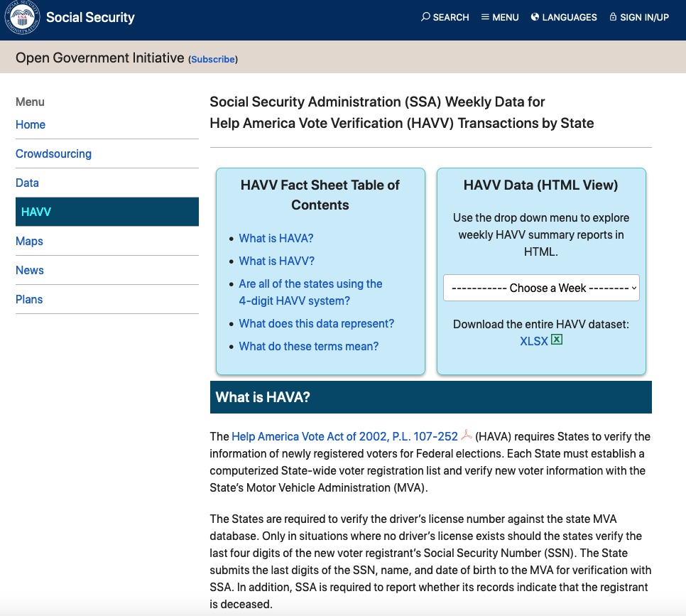
Task: Click the hamburger menu icon
Action: [485, 16]
